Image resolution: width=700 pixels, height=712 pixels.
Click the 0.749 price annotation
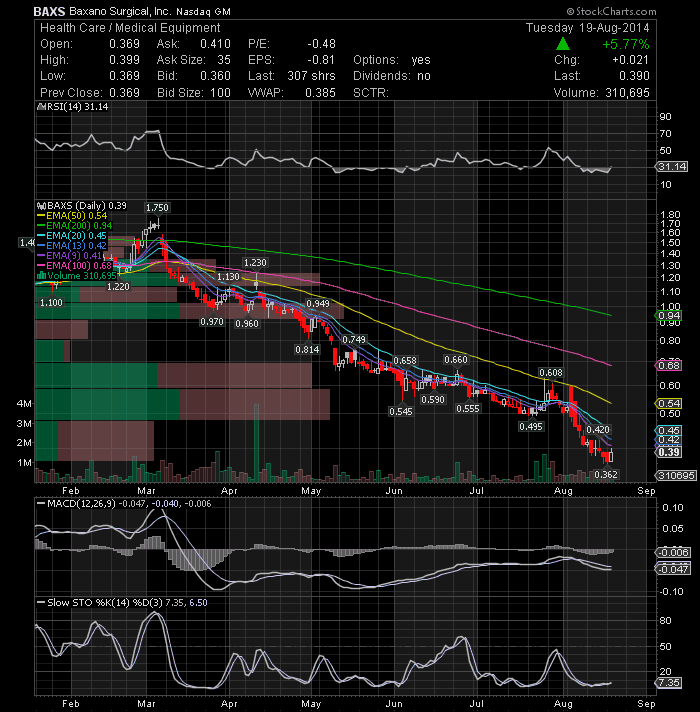tap(354, 339)
